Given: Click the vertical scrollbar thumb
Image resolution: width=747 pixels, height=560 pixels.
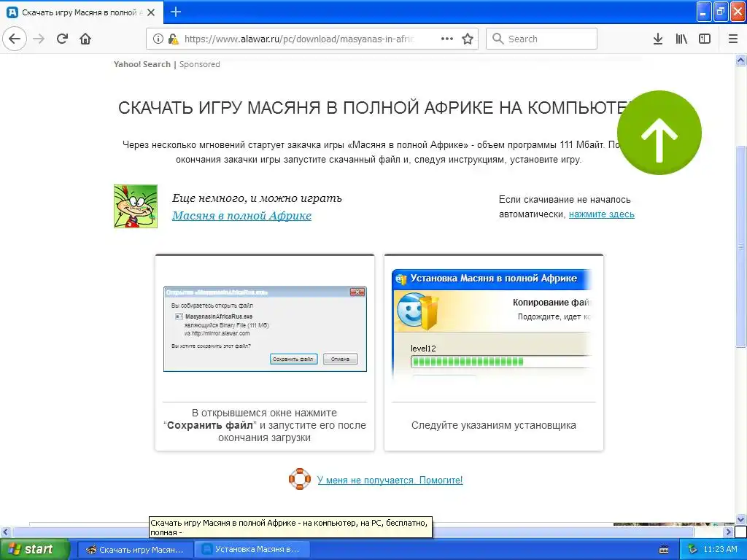Looking at the screenshot, I should click(740, 246).
